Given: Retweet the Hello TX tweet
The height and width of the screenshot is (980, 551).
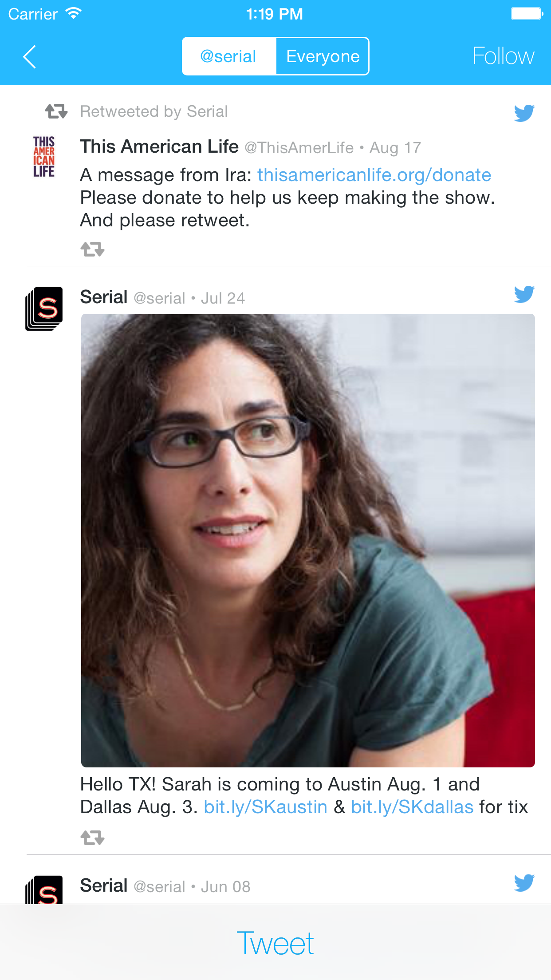Looking at the screenshot, I should (x=92, y=838).
